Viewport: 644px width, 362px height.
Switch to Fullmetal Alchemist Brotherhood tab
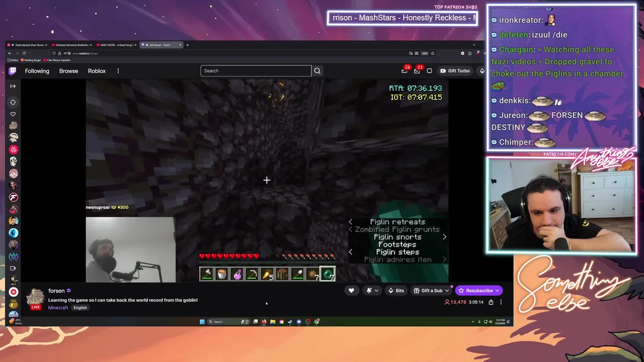tap(71, 45)
